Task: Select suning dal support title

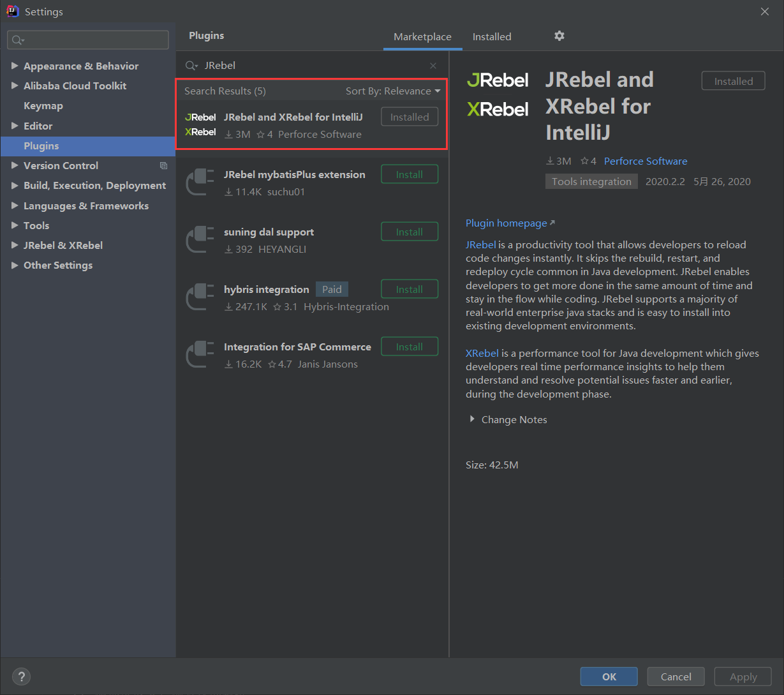Action: 269,232
